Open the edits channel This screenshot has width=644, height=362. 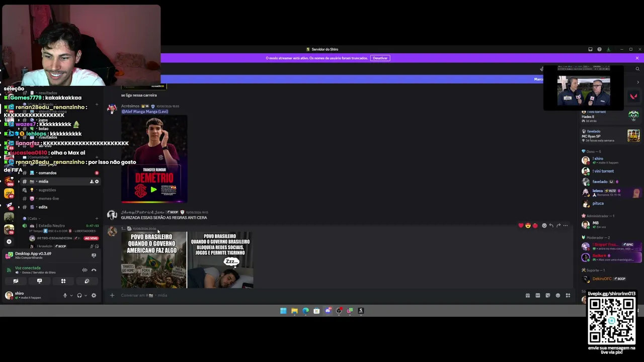pyautogui.click(x=59, y=207)
